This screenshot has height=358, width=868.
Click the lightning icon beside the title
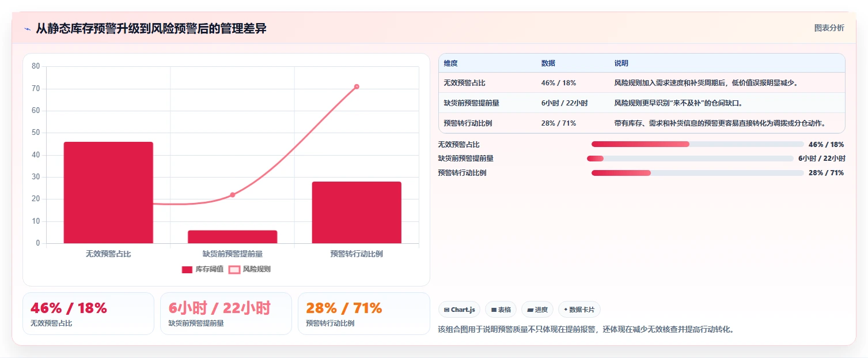click(28, 29)
